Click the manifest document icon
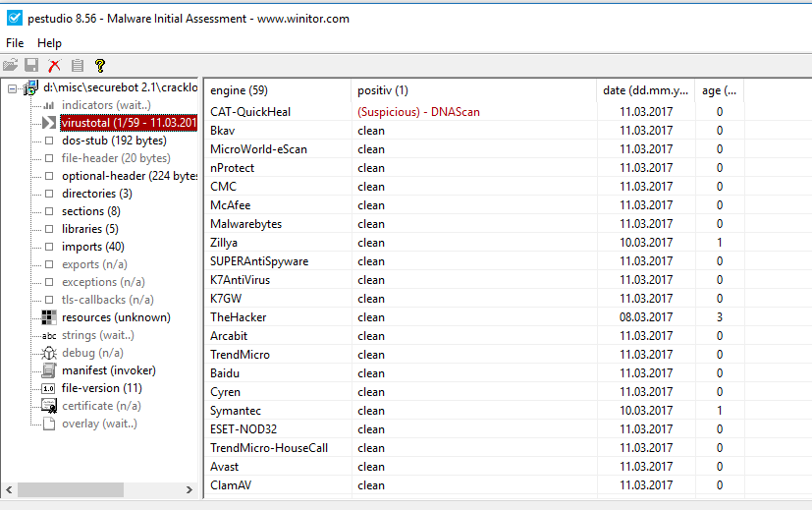The image size is (812, 510). (49, 370)
